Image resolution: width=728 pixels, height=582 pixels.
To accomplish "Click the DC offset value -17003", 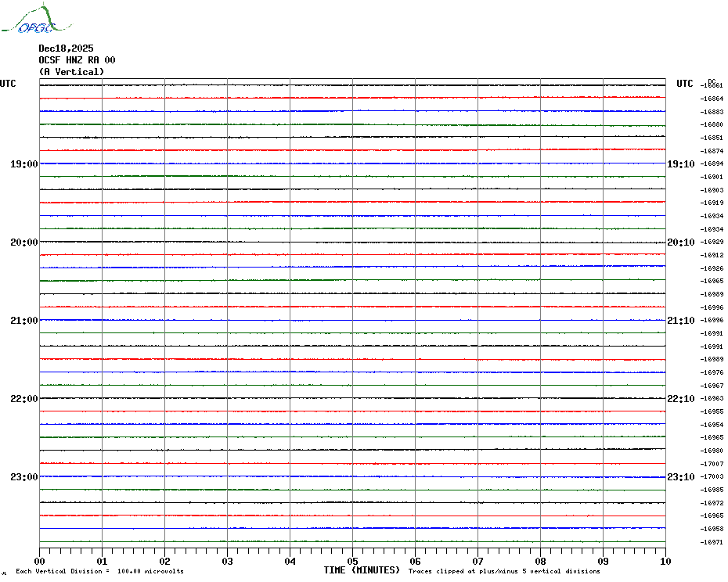I will [712, 476].
